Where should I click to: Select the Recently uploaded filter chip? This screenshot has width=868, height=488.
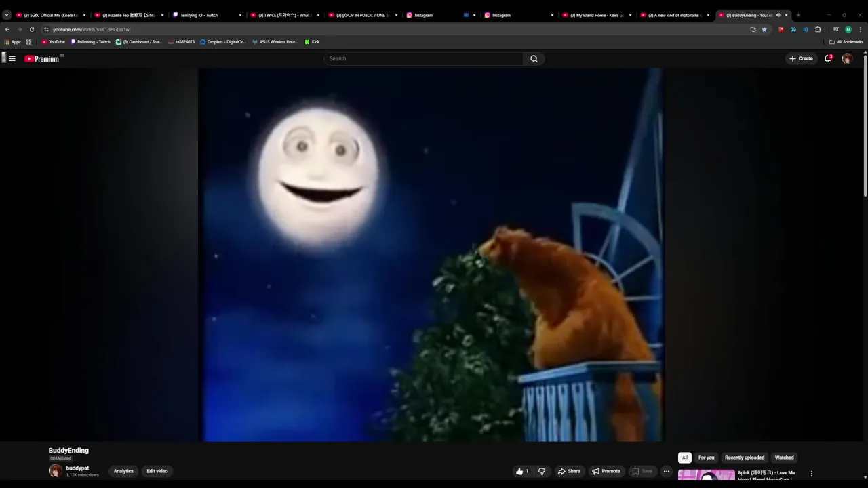pyautogui.click(x=745, y=457)
